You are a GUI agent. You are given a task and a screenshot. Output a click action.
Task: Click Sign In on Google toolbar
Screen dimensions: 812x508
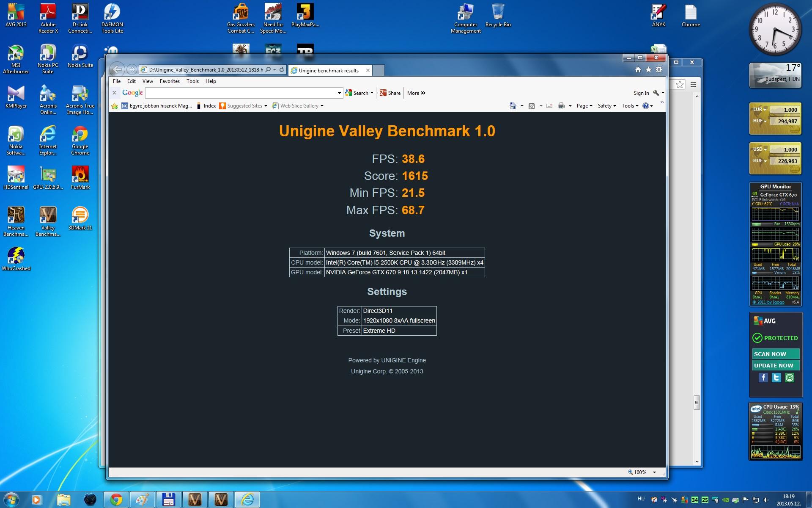pos(641,93)
